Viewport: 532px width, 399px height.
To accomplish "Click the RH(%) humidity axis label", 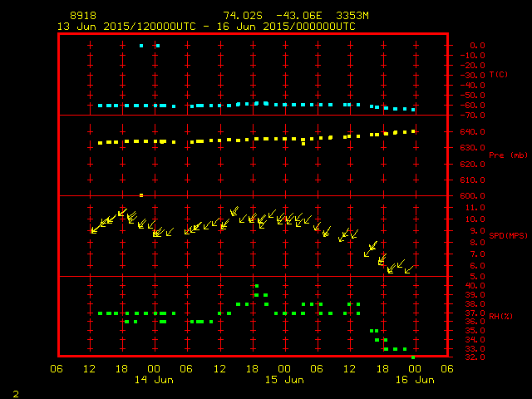I will tap(500, 316).
